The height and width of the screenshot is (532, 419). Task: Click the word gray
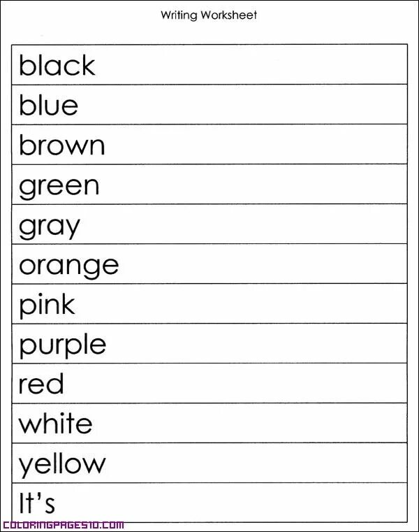[50, 227]
